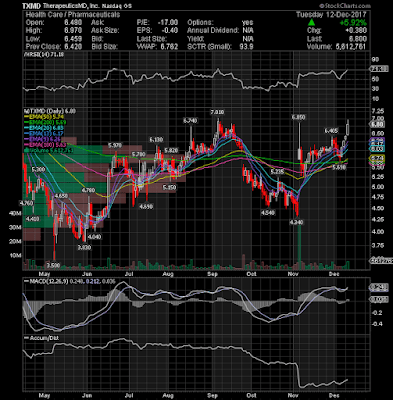Click the yellow EMA(50) legend swatch
Image resolution: width=393 pixels, height=400 pixels.
click(26, 117)
